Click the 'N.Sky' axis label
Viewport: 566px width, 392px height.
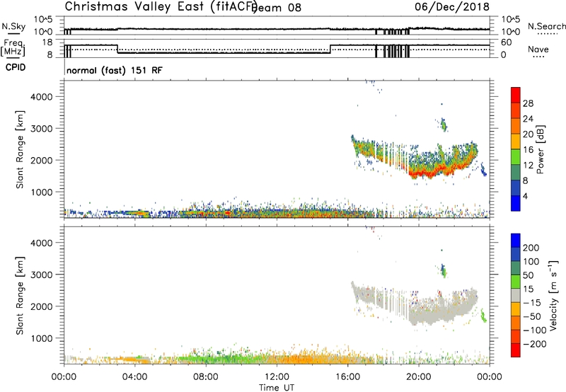pos(13,26)
